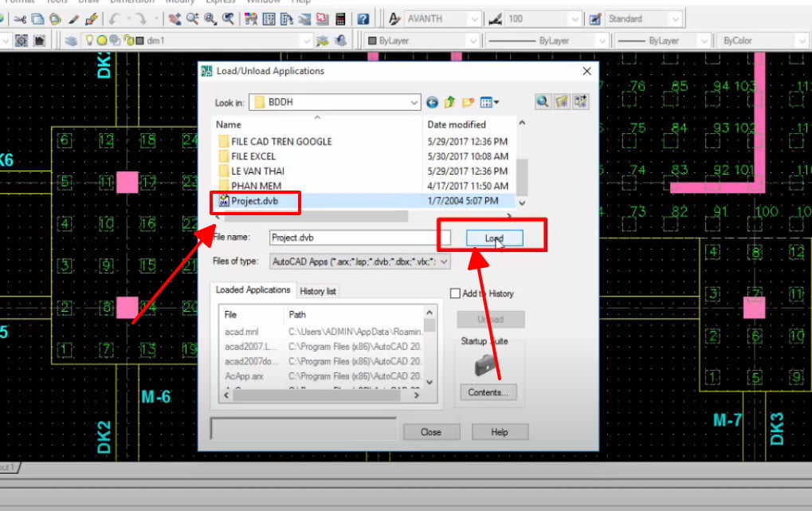812x511 pixels.
Task: Click the Layer Previous icon
Action: pyautogui.click(x=340, y=41)
